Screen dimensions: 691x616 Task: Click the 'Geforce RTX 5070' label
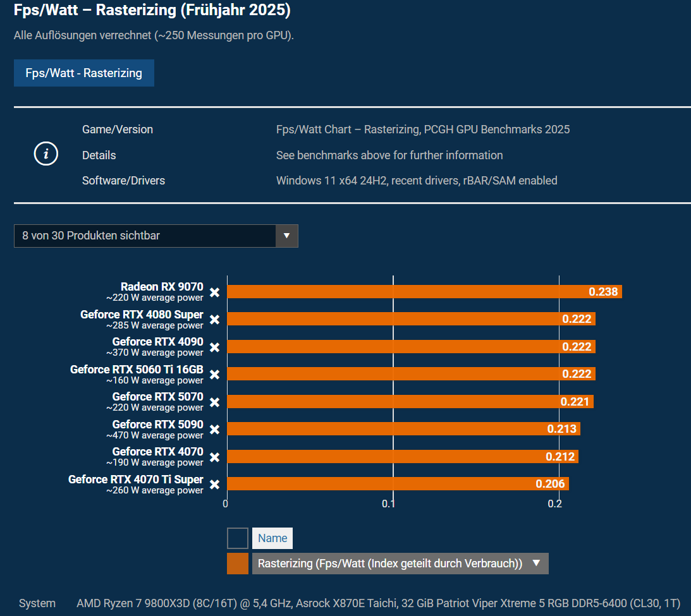tap(158, 397)
